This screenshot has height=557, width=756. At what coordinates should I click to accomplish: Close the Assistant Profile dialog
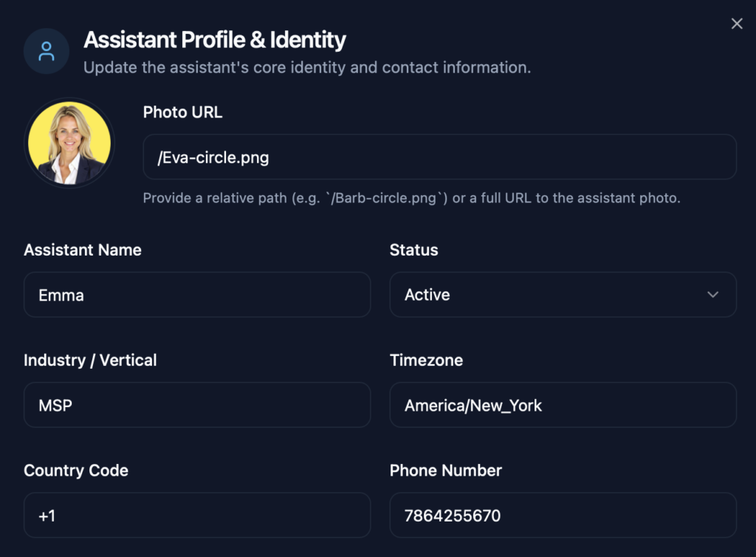click(x=736, y=24)
